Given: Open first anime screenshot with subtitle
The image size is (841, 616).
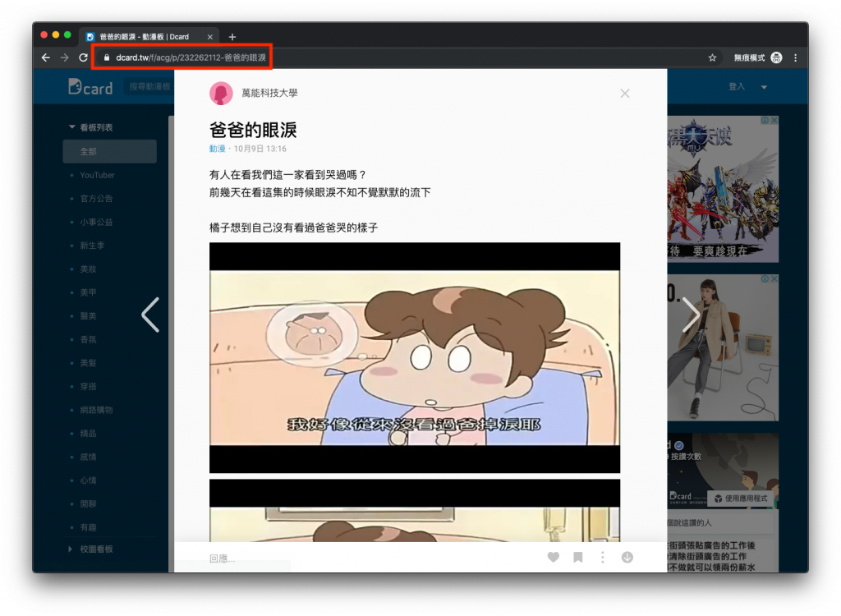Looking at the screenshot, I should point(415,357).
